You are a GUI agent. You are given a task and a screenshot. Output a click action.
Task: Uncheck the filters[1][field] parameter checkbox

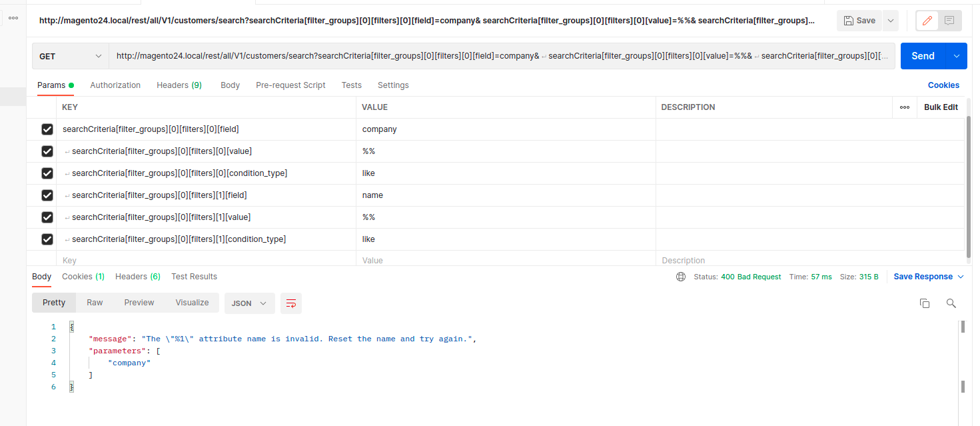click(x=47, y=195)
